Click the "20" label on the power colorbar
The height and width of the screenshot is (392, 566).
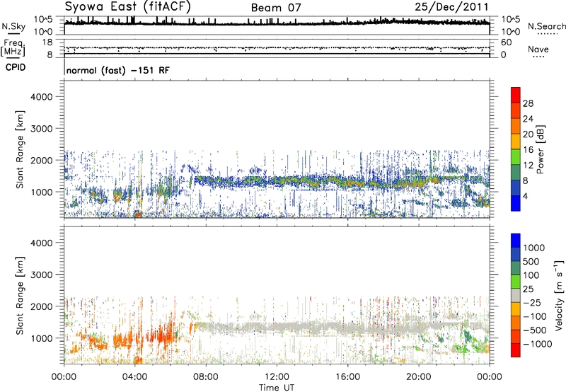click(528, 134)
